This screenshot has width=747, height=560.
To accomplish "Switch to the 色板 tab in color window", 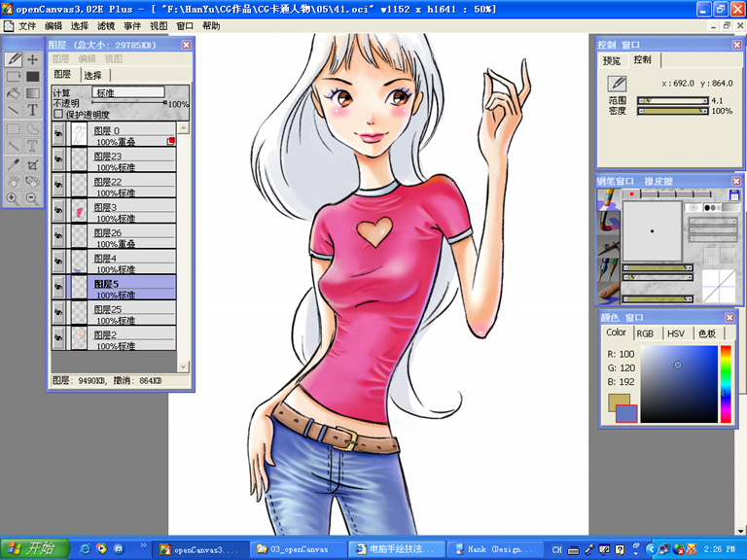I will click(707, 333).
